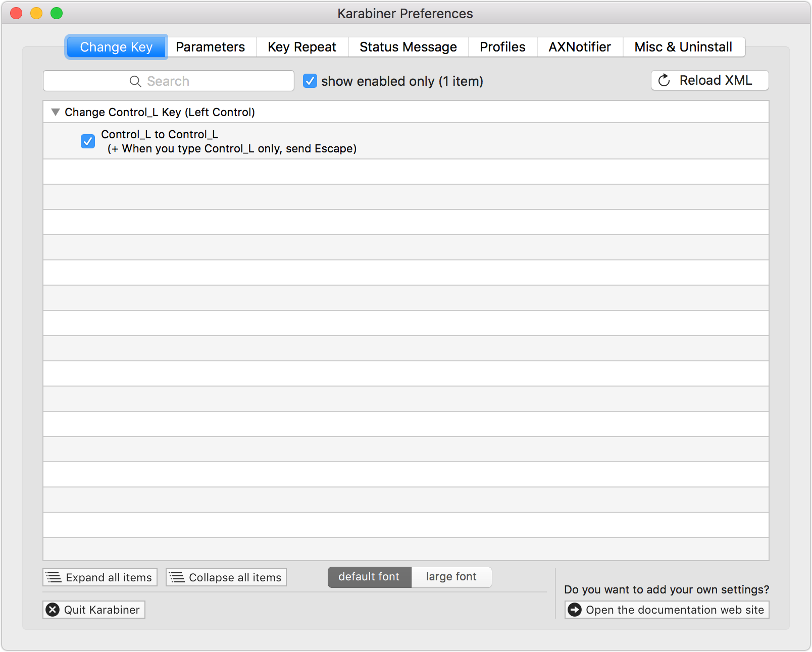Open the Profiles tab
Viewport: 812px width, 652px height.
[x=502, y=47]
